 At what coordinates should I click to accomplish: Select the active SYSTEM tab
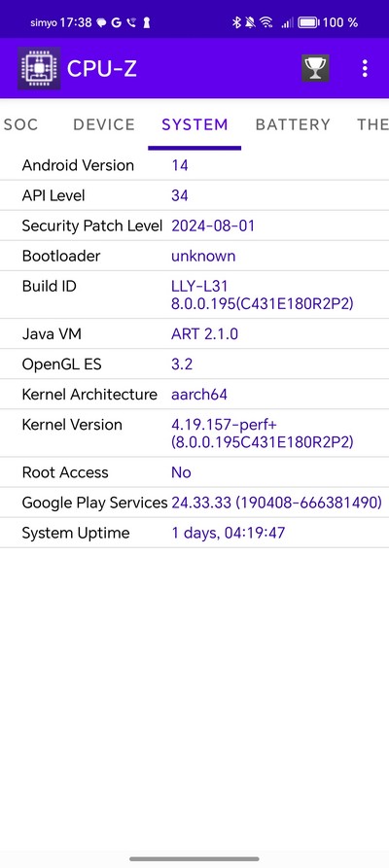pyautogui.click(x=194, y=124)
